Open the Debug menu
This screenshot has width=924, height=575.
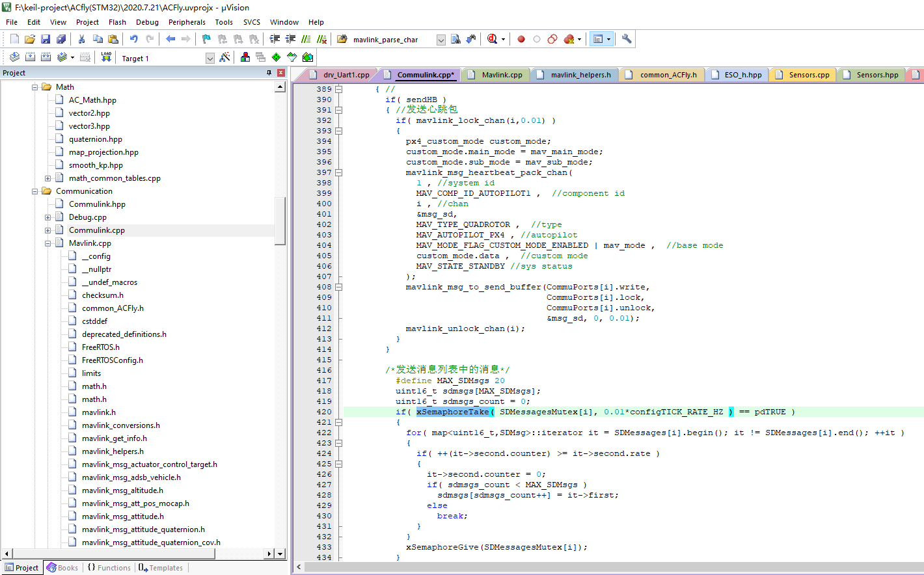[147, 22]
